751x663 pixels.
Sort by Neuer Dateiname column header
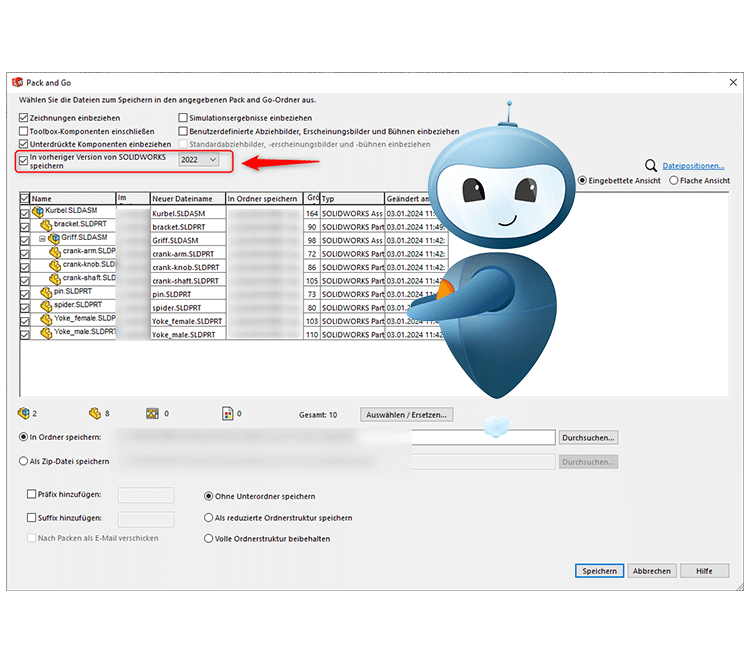point(188,198)
